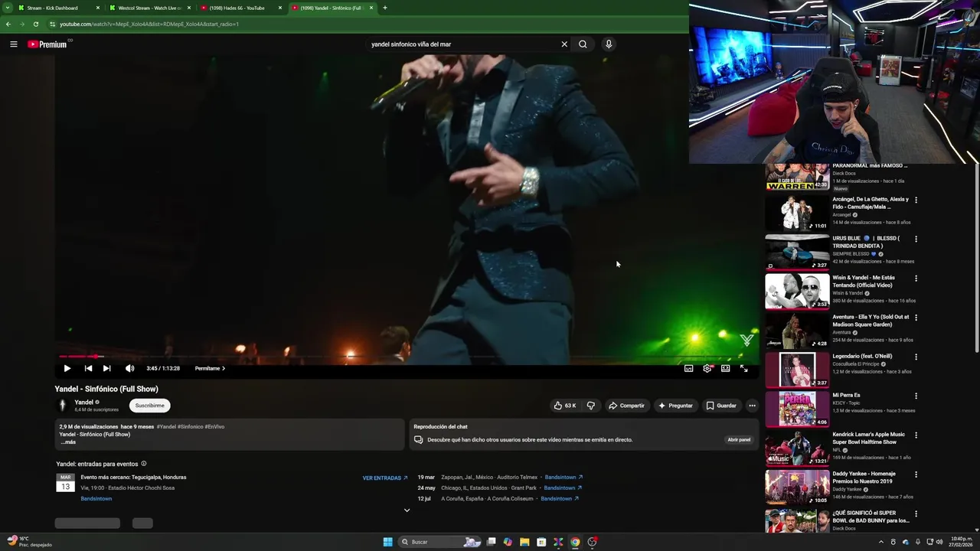The image size is (980, 551).
Task: Seek on the video progress bar
Action: coord(406,357)
